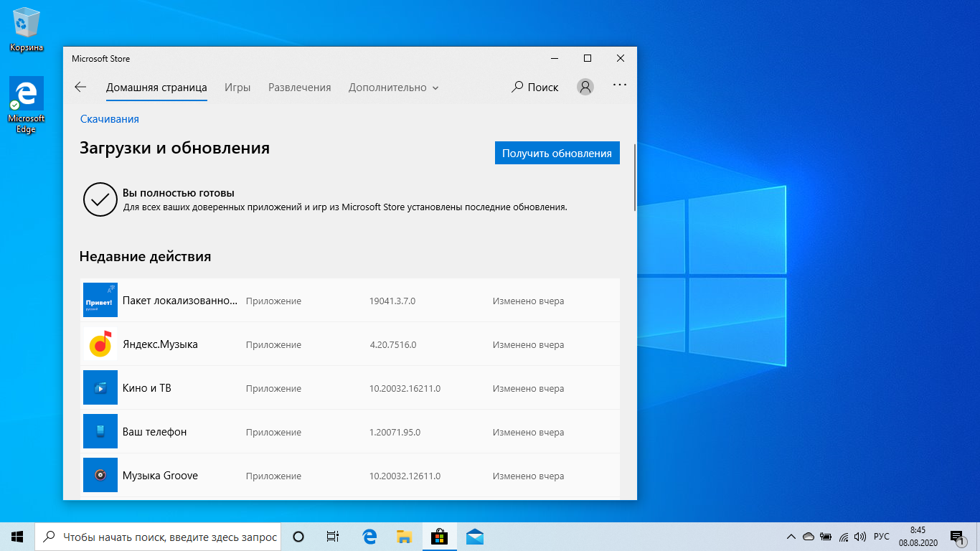Select the Кино и ТВ app name
The image size is (980, 551).
pyautogui.click(x=147, y=388)
